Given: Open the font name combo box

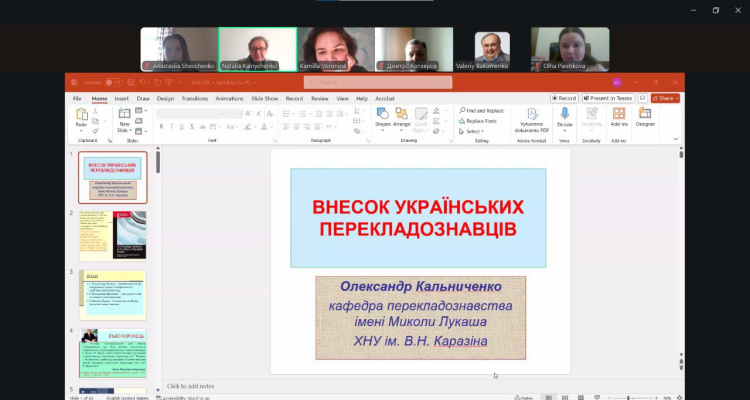Looking at the screenshot, I should [190, 113].
